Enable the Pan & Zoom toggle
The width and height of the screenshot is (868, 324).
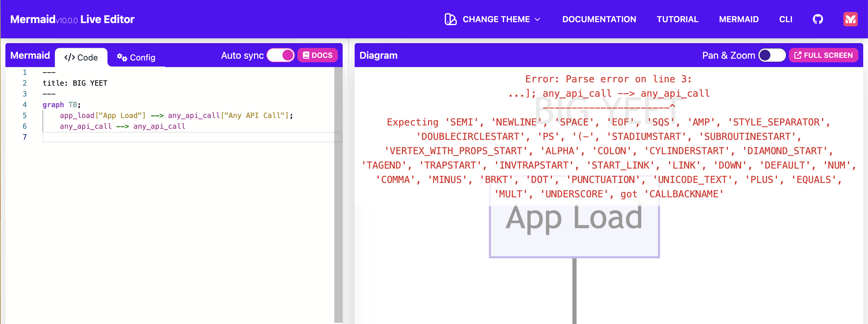pyautogui.click(x=772, y=55)
